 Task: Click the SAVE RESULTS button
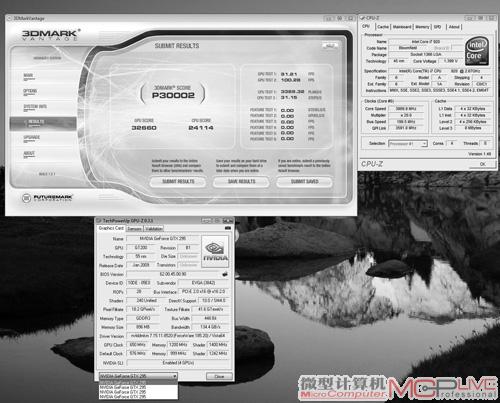pyautogui.click(x=241, y=182)
